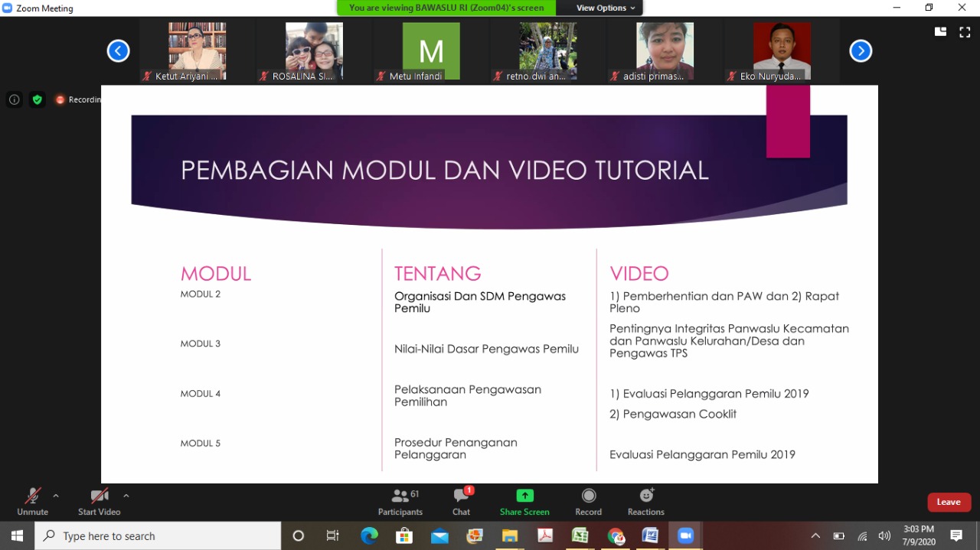
Task: Start your video
Action: pyautogui.click(x=99, y=501)
